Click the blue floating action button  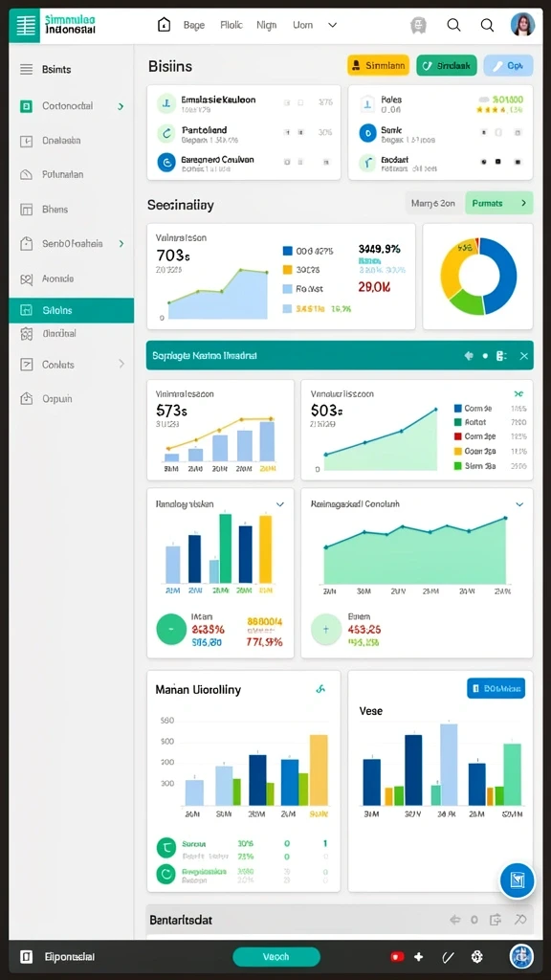click(518, 880)
